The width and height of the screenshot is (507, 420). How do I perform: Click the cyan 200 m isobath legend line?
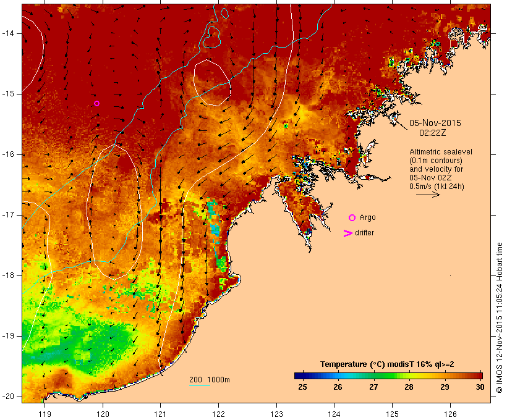pos(200,385)
